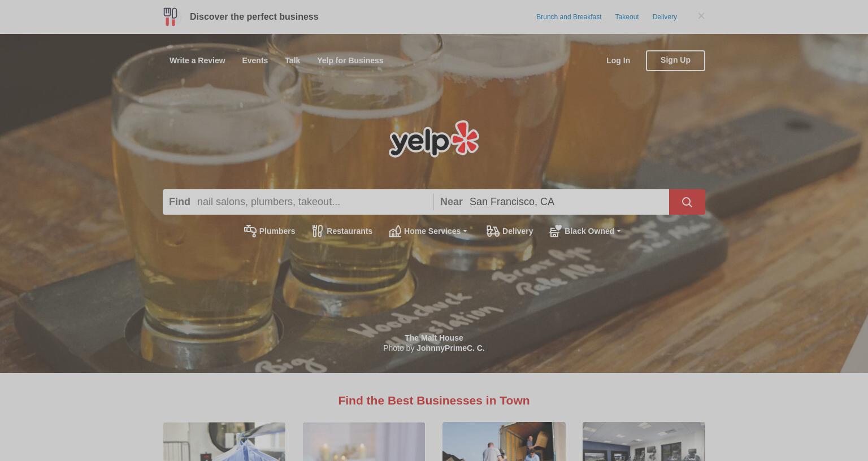Dismiss the Discover the perfect business banner
The height and width of the screenshot is (461, 868).
pos(701,16)
